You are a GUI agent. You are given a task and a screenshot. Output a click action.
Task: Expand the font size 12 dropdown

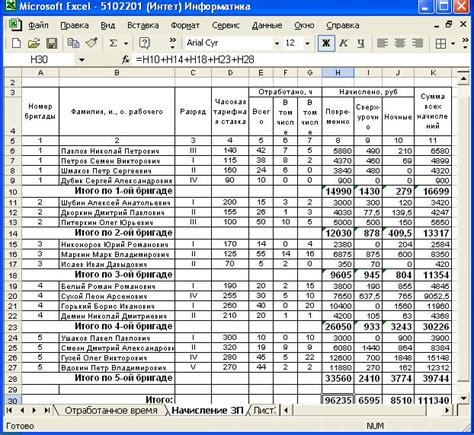(307, 43)
